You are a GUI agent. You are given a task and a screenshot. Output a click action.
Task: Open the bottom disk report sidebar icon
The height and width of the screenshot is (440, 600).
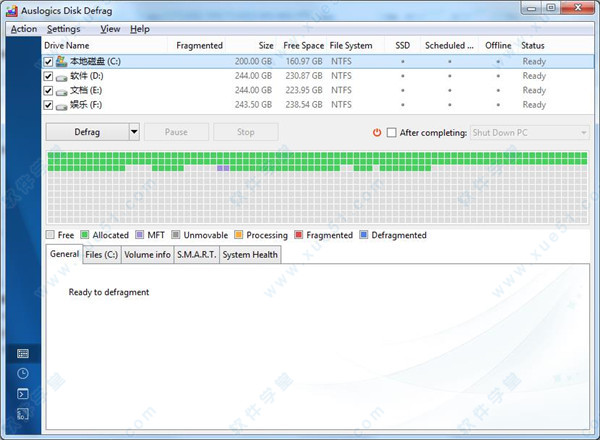point(23,414)
